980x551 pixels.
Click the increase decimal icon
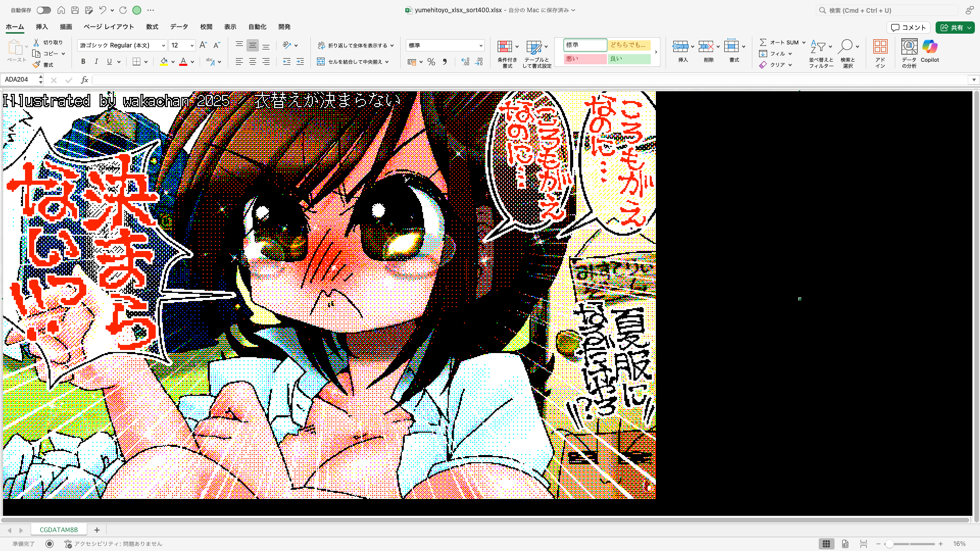tap(465, 62)
